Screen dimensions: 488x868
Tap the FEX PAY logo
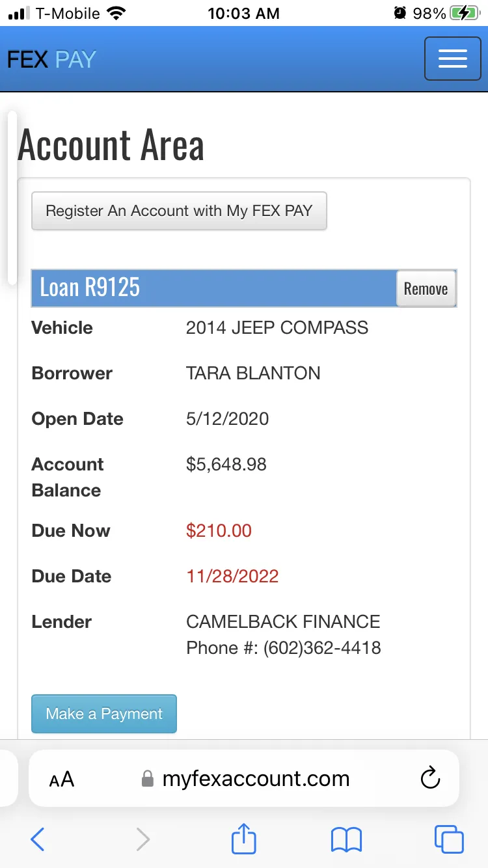pos(52,60)
